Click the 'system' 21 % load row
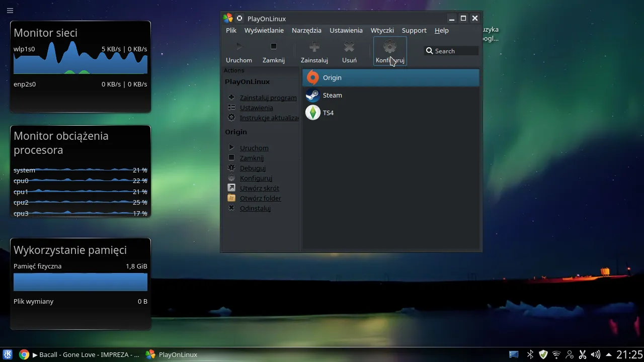This screenshot has height=362, width=644. pos(80,170)
